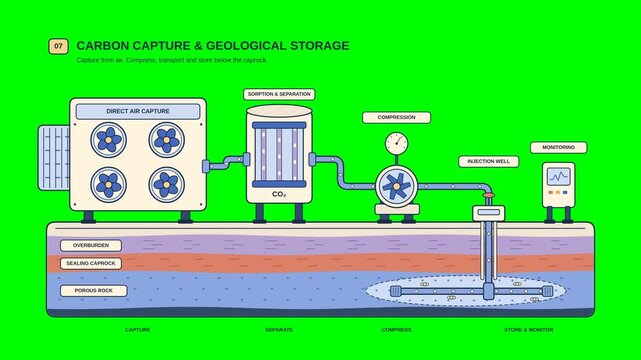Screen dimensions: 641x360
Task: Select the horizontal injection pipe in porous rock
Action: 471,291
